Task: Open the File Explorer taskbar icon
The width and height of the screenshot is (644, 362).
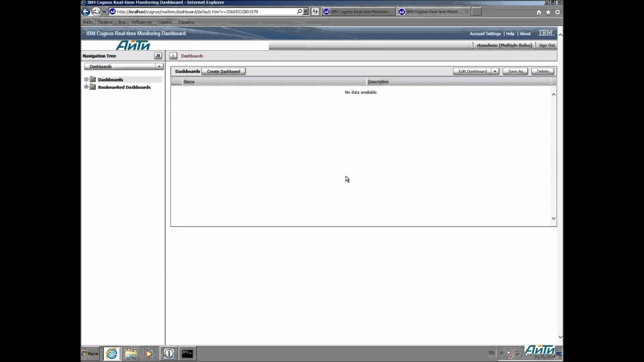Action: [x=131, y=353]
